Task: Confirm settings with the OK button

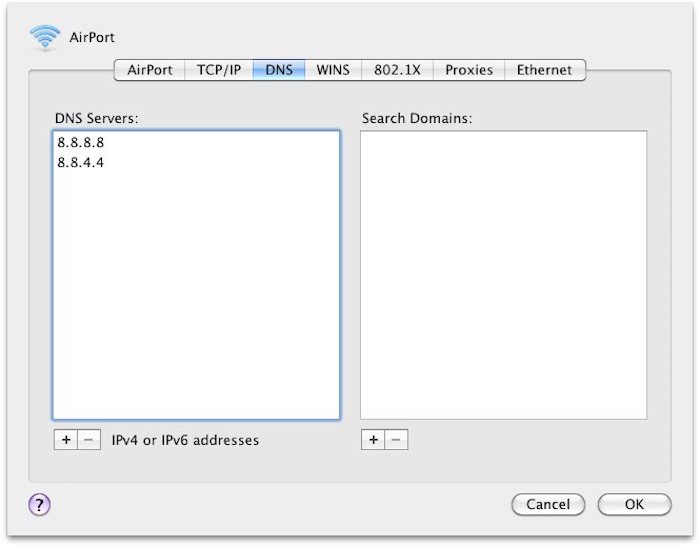Action: (x=634, y=504)
